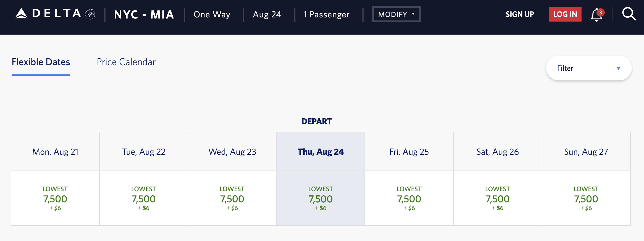
Task: Expand the MODIFY dropdown
Action: pos(396,14)
